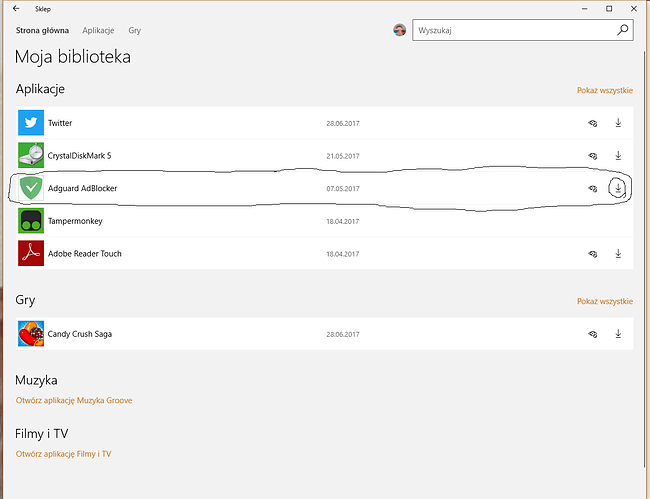Image resolution: width=650 pixels, height=499 pixels.
Task: Select CrystalDiskMark 5 title text
Action: [80, 156]
